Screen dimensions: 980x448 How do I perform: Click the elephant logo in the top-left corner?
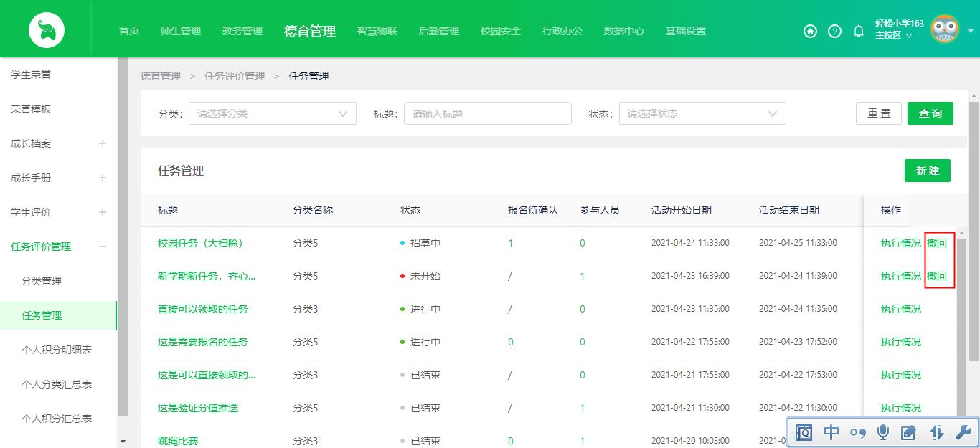46,29
